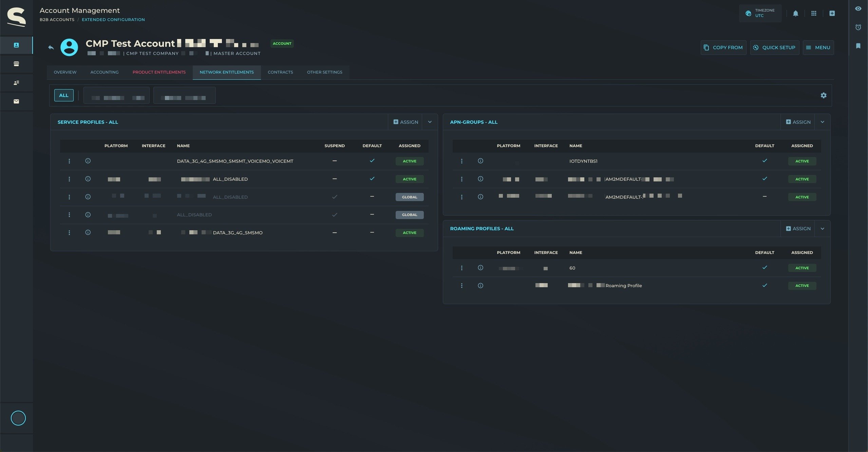Click the clock history icon in right rail
The height and width of the screenshot is (452, 868).
[858, 27]
